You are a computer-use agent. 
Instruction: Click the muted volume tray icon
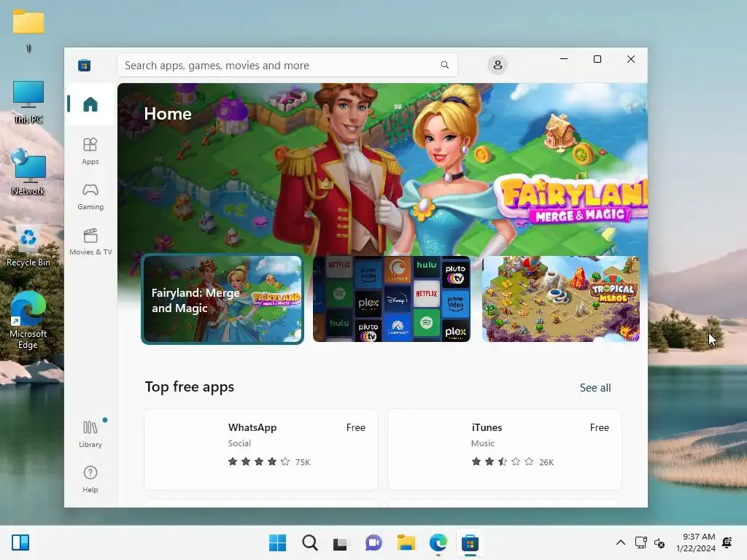(659, 542)
